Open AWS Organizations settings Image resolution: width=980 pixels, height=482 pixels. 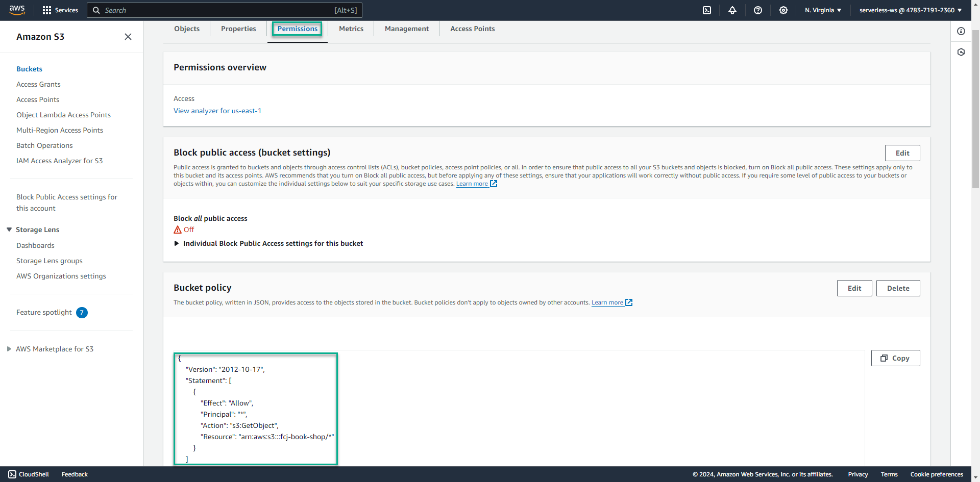61,276
